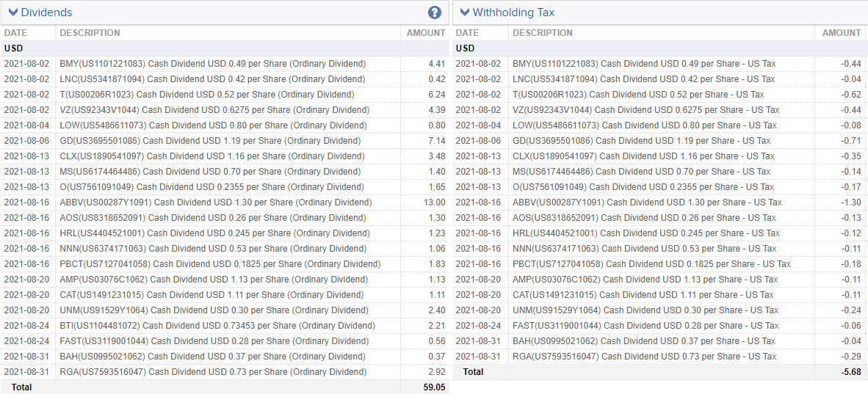Click the USD currency row in Dividends
868x394 pixels.
tap(224, 48)
